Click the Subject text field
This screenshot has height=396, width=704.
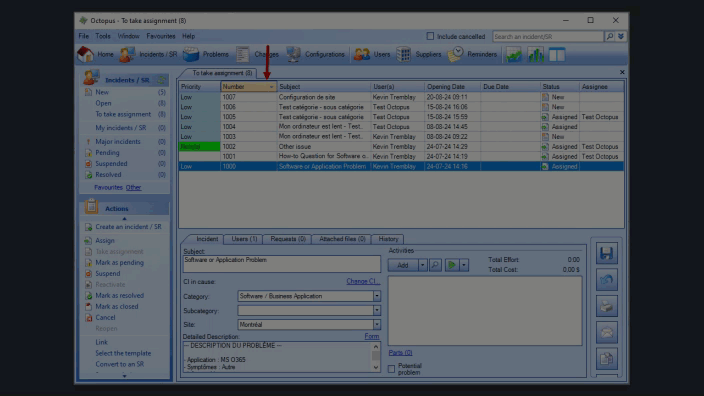(x=282, y=264)
